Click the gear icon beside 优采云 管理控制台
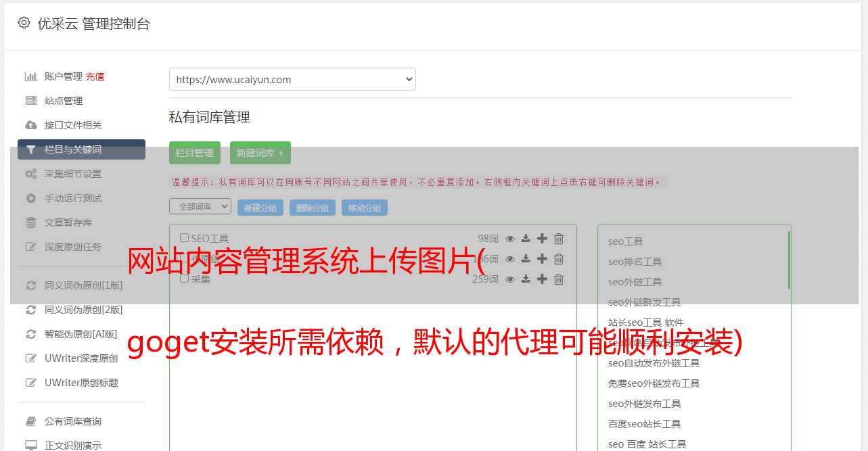The height and width of the screenshot is (451, 868). pyautogui.click(x=24, y=23)
